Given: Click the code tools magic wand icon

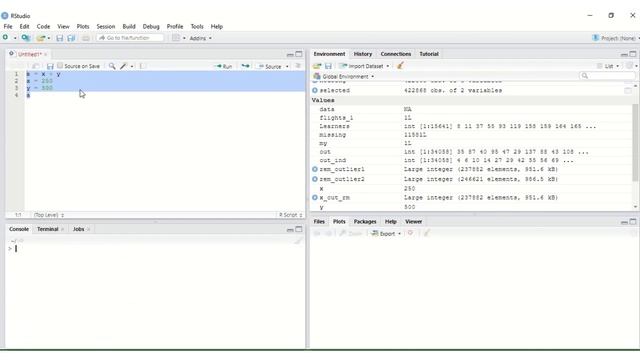Looking at the screenshot, I should click(123, 66).
